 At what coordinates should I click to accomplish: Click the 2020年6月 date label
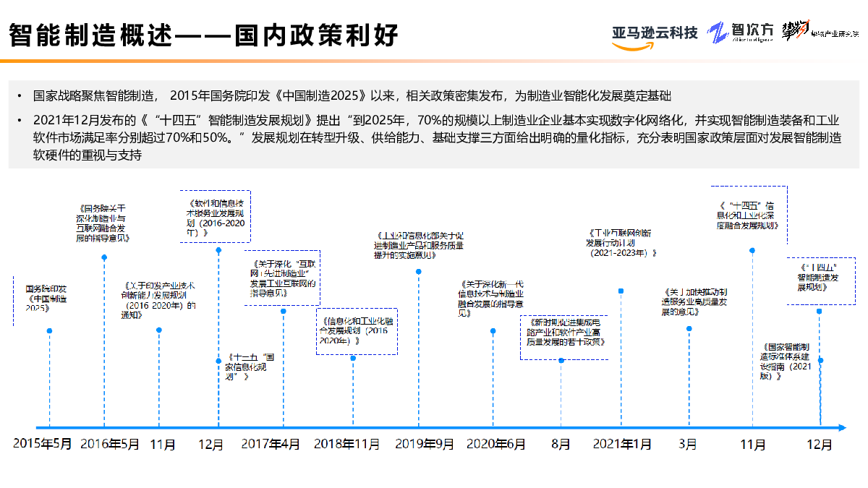496,444
